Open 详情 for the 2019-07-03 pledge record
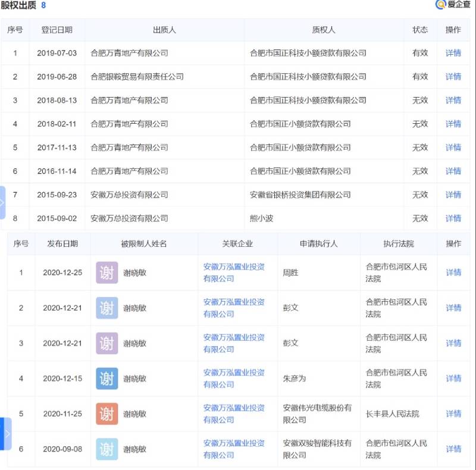 [x=454, y=53]
